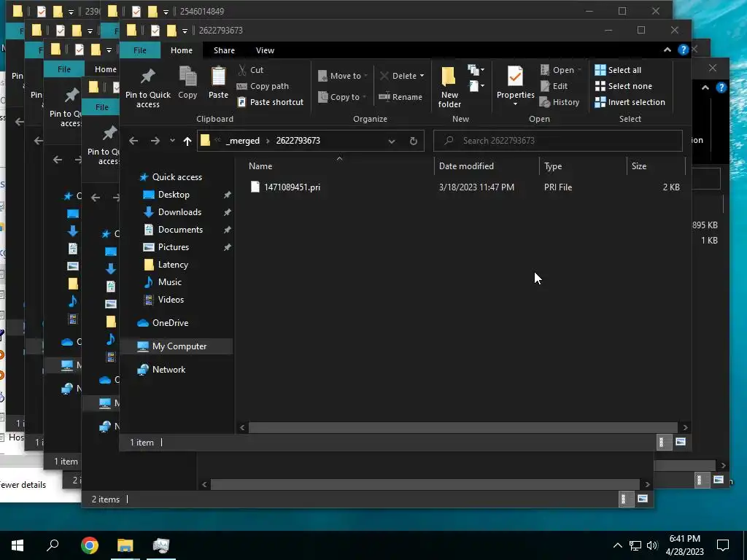
Task: Click the Copy ribbon icon
Action: 187,83
